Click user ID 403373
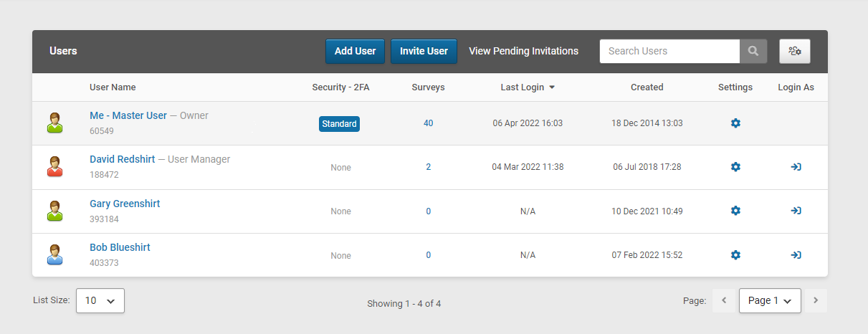 104,263
